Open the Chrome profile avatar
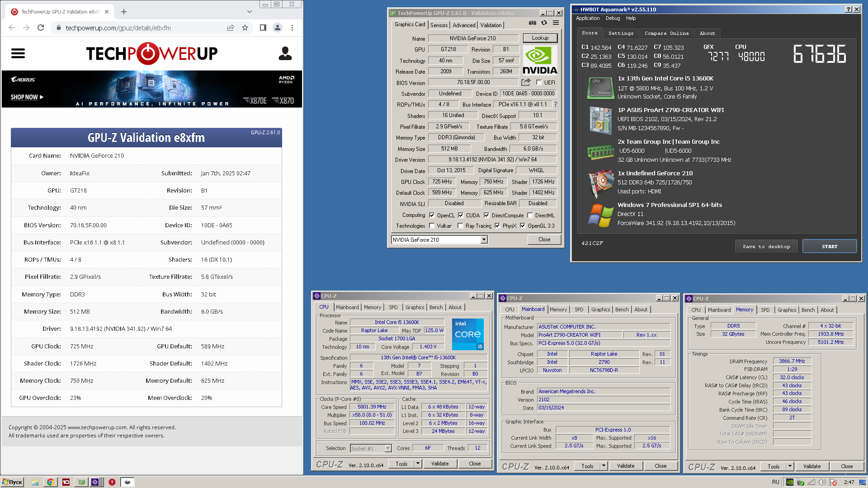 click(278, 28)
